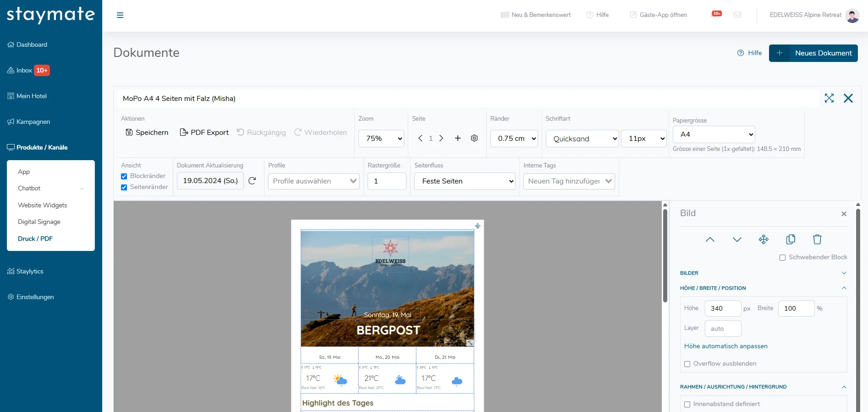Open page settings gear icon

(x=474, y=138)
